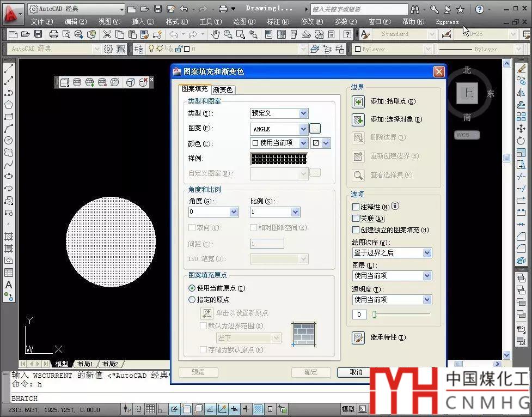The width and height of the screenshot is (532, 417).
Task: Click the transparency slider handle
Action: point(375,315)
